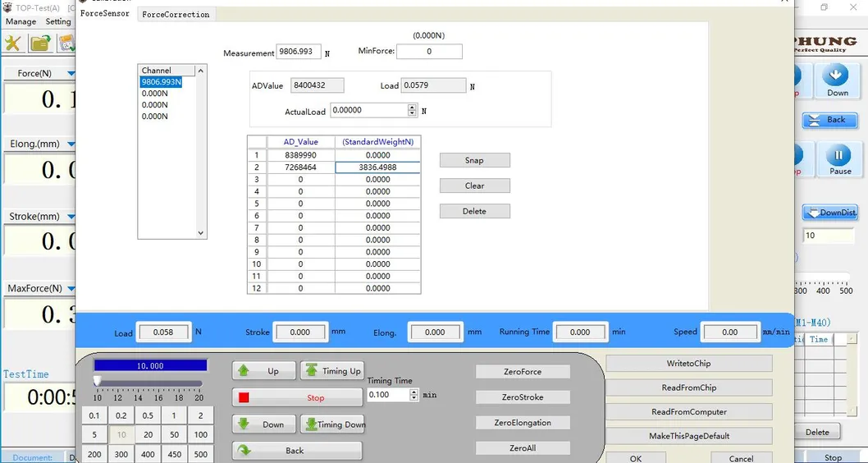Select the 300 speed preset
This screenshot has width=868, height=463.
121,454
